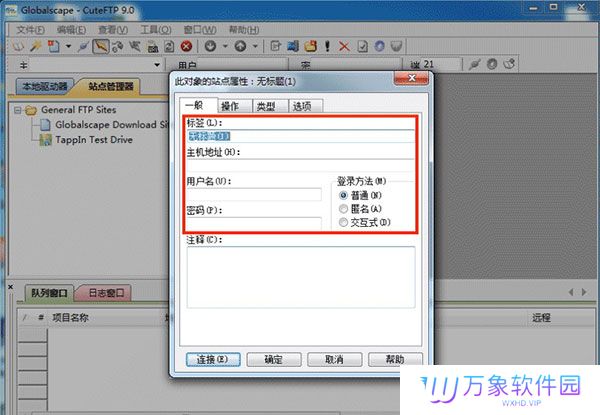Click the 主机地址(H) input field
600x415 pixels.
(x=300, y=166)
